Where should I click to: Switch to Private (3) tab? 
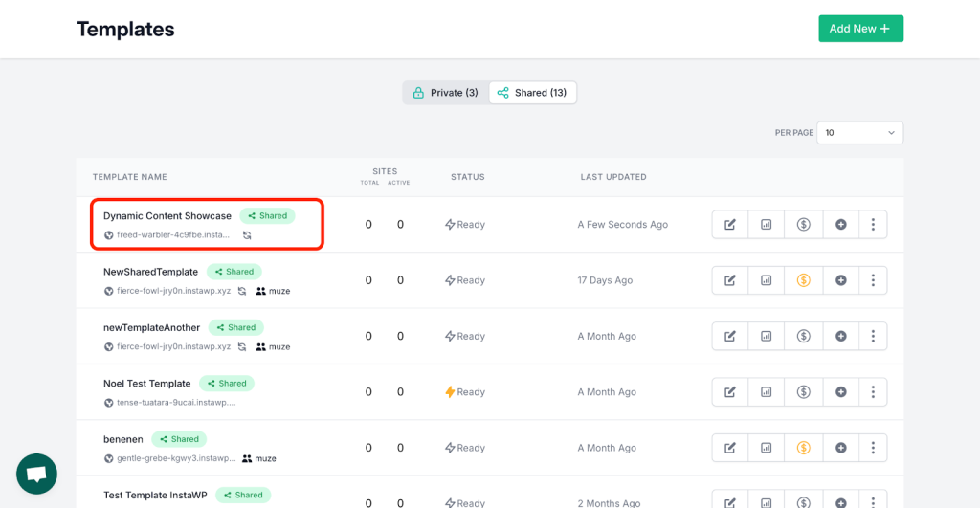(x=446, y=93)
